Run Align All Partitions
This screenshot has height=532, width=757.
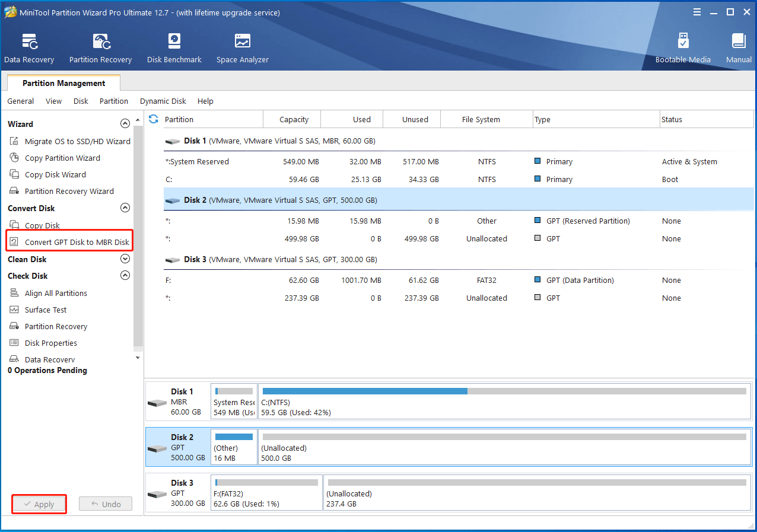(x=49, y=293)
